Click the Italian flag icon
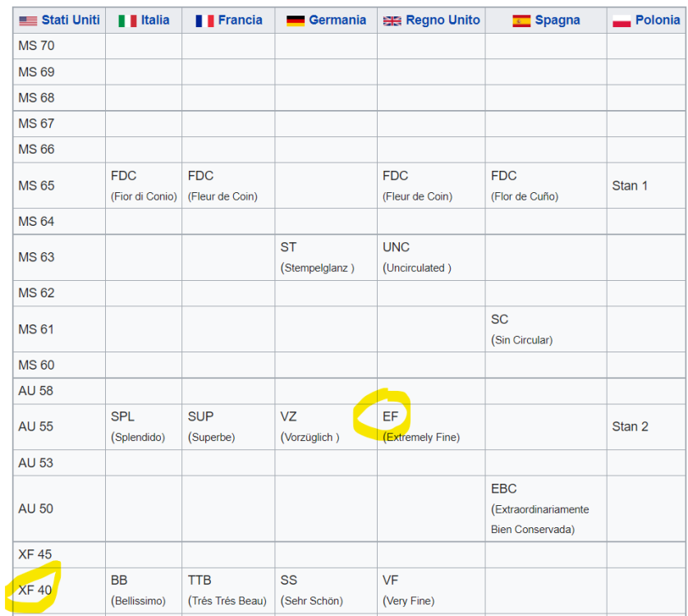The image size is (688, 616). [127, 21]
